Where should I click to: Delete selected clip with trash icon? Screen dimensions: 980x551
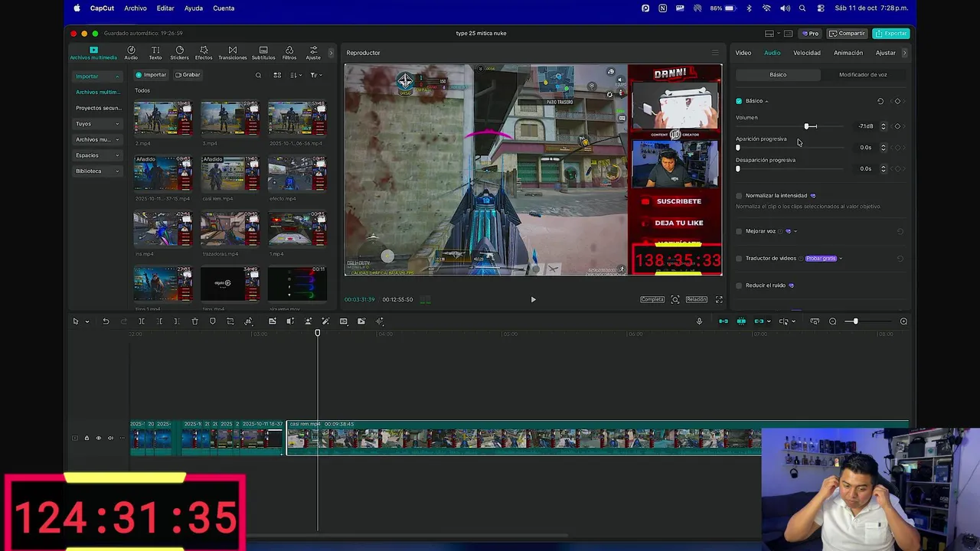point(194,321)
